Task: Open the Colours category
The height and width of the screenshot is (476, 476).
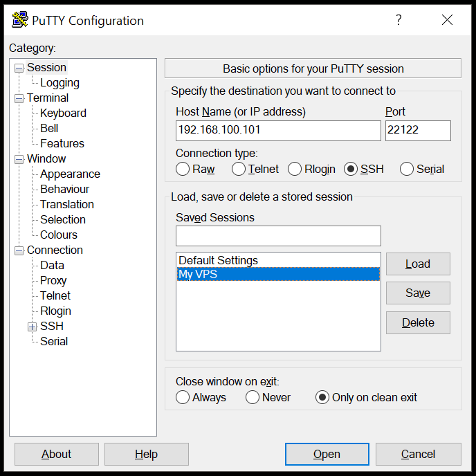Action: (x=59, y=235)
